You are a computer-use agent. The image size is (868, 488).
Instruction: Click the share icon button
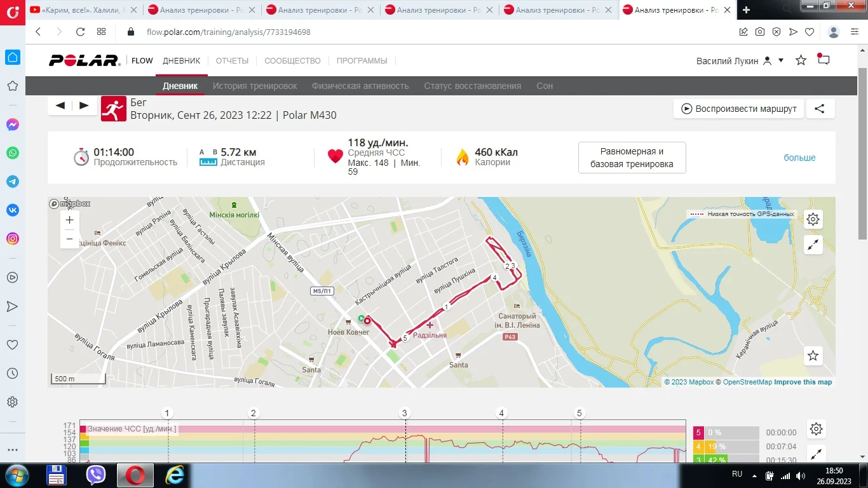pyautogui.click(x=820, y=109)
